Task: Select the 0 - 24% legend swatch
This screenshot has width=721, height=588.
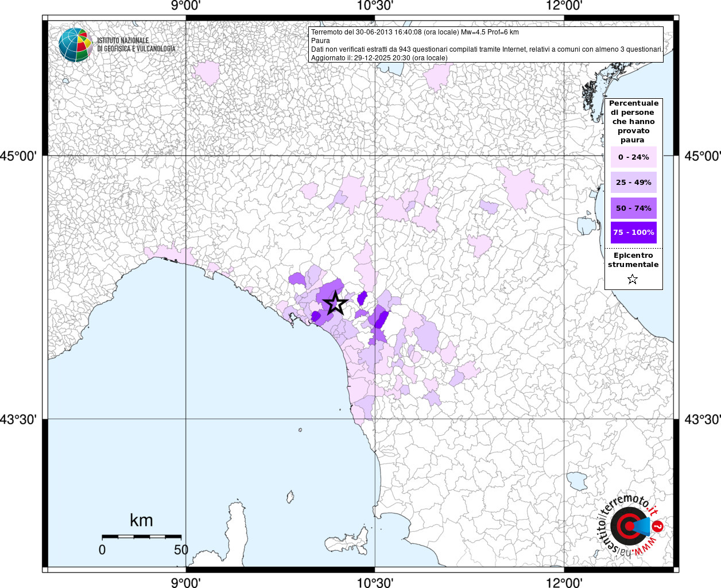Action: 633,157
